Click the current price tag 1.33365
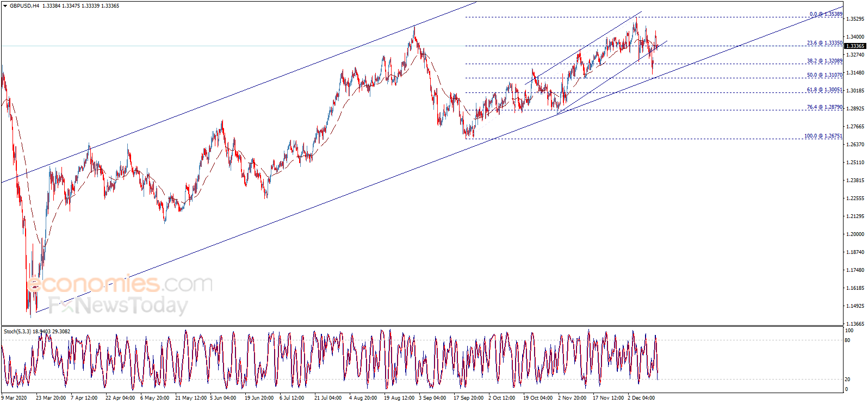 click(855, 46)
